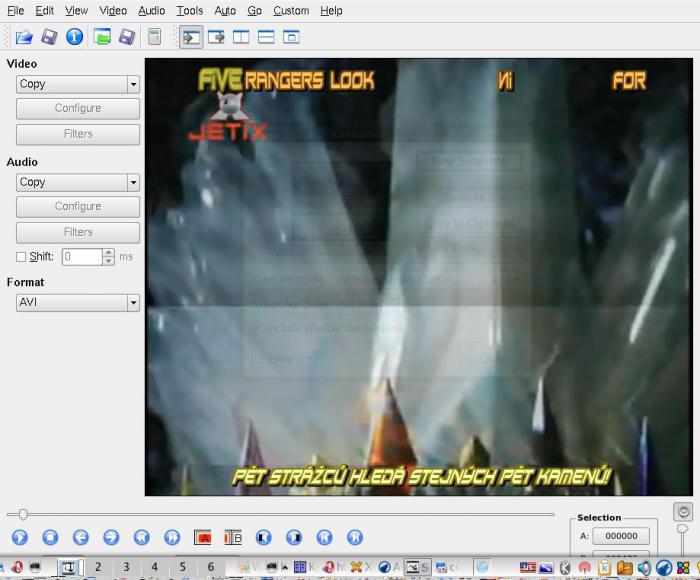Set selection marker A
This screenshot has height=580, width=700.
pyautogui.click(x=203, y=537)
